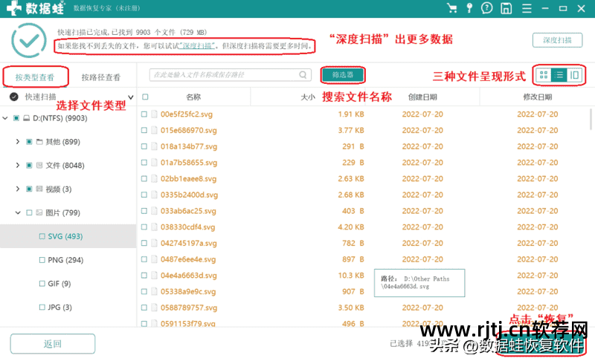Image resolution: width=595 pixels, height=364 pixels.
Task: Select the file 05338a9e9c.svg
Action: pos(188,292)
